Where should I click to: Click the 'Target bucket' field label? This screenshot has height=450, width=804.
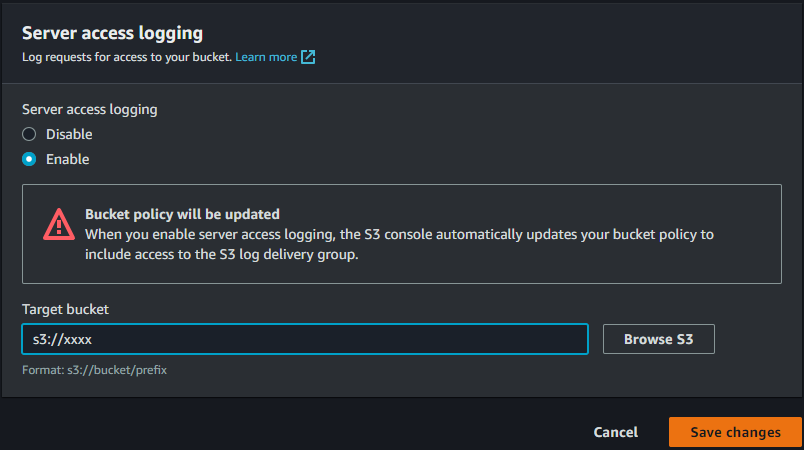65,310
